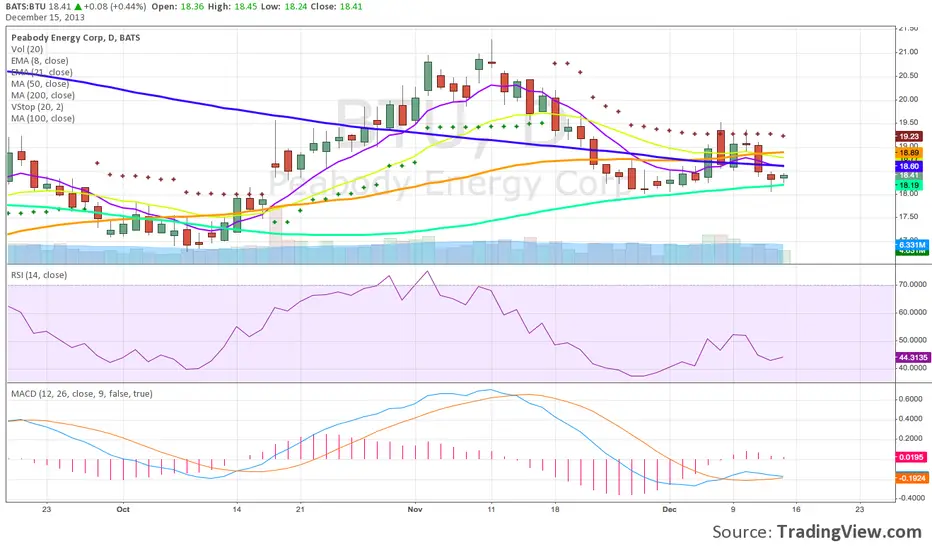Click the 11 label on the date axis

(x=491, y=510)
